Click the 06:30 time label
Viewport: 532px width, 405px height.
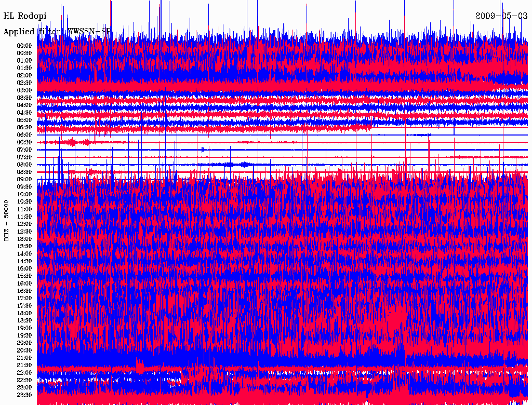[24, 142]
